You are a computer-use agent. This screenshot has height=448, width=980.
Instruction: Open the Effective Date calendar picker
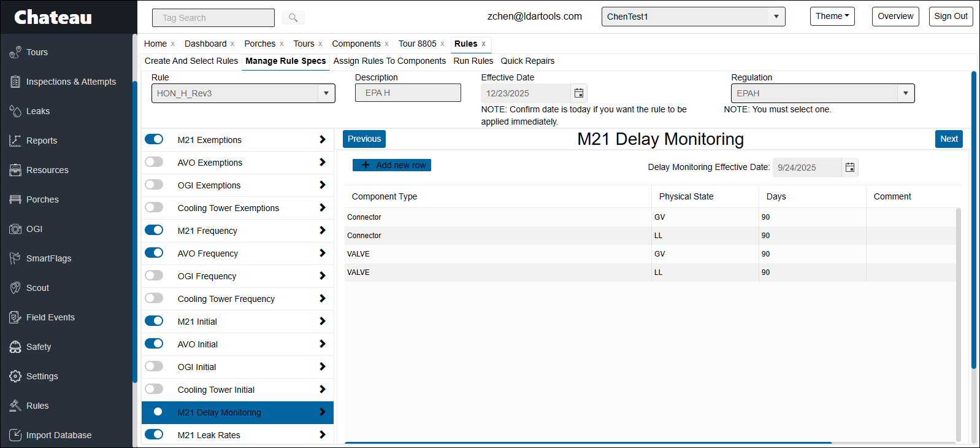coord(578,93)
